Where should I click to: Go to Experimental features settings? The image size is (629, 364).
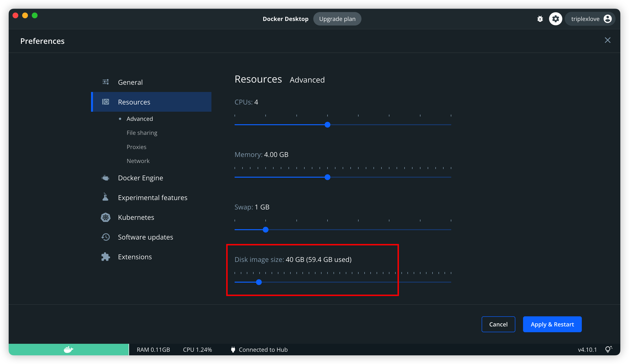tap(151, 198)
